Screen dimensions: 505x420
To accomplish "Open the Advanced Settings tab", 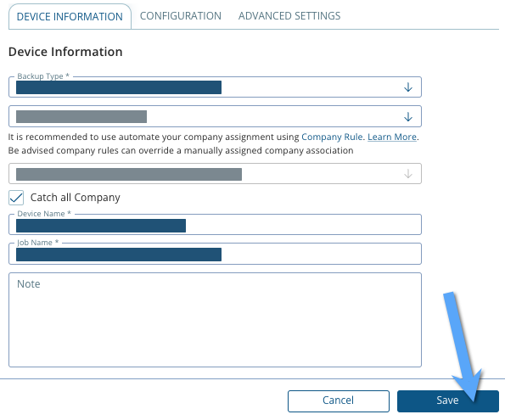I will 289,16.
